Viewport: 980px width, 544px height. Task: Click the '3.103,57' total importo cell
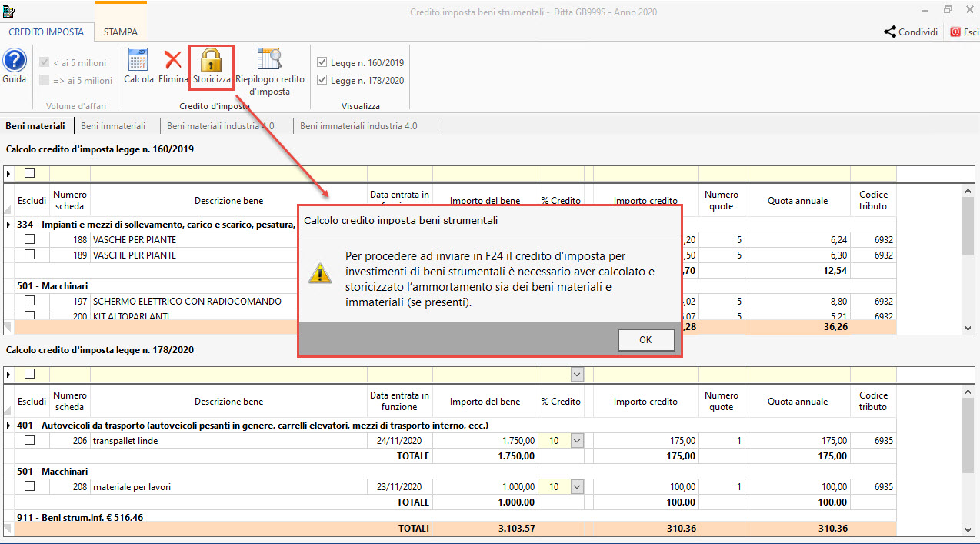click(x=485, y=529)
